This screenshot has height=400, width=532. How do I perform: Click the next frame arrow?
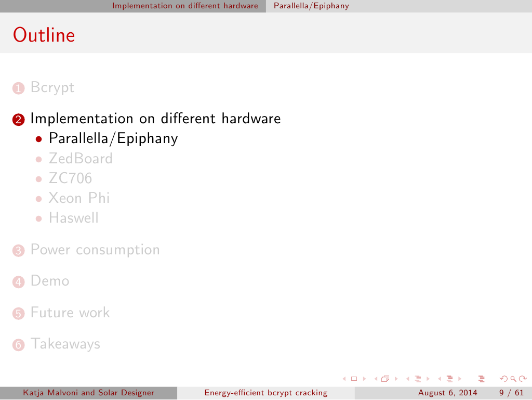tap(396, 379)
